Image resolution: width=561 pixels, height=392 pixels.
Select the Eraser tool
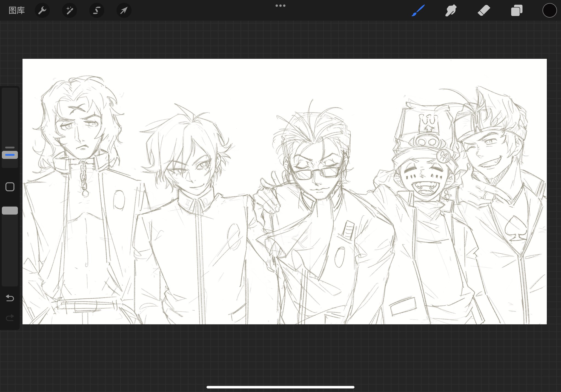(x=484, y=11)
